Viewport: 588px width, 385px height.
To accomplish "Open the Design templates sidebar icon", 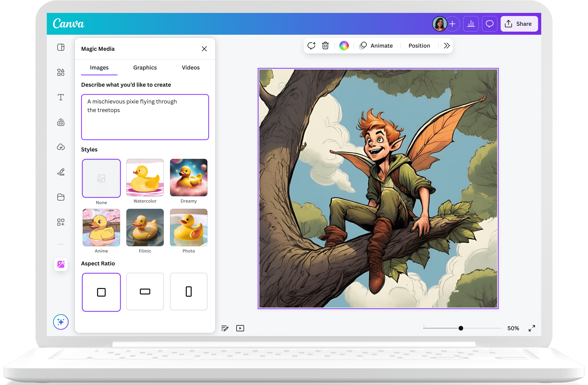I will pos(61,47).
